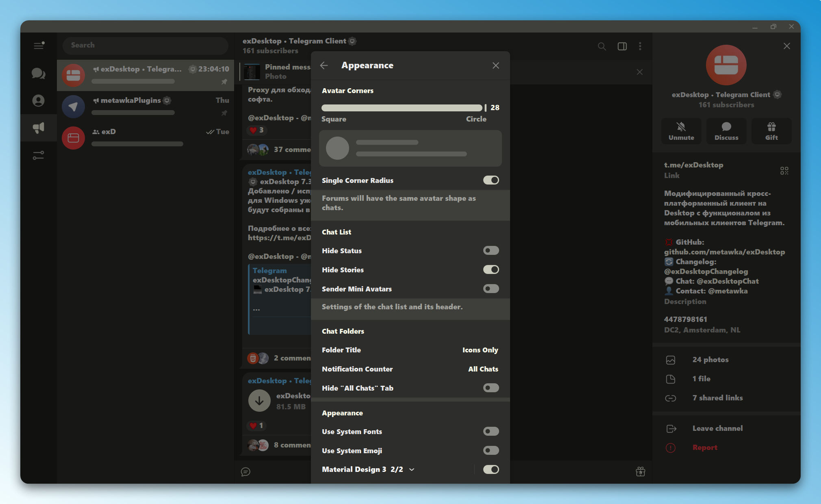
Task: Close the channel info side panel
Action: (x=787, y=46)
